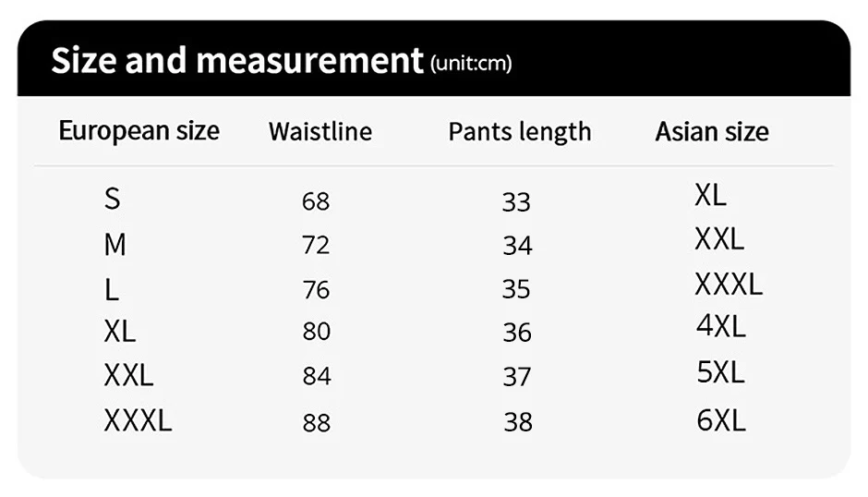Click Asian size "4XL" cell
Screen dimensions: 868x497
click(721, 326)
